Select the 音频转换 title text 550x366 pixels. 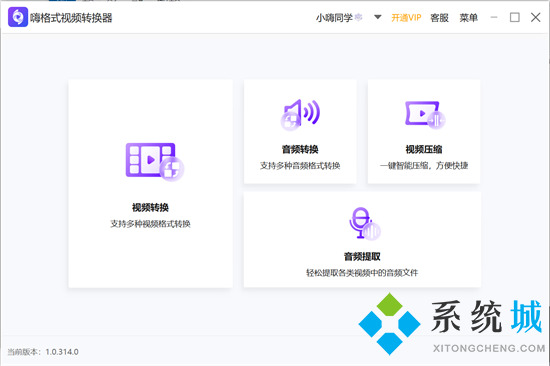(x=300, y=149)
